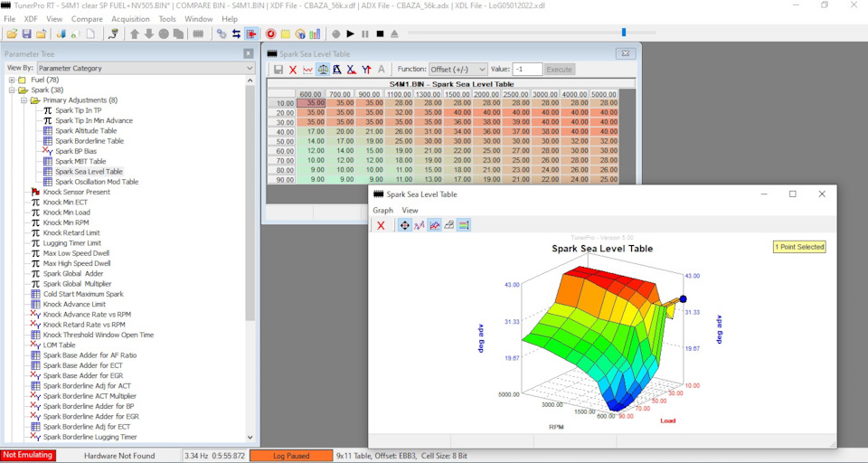868x463 pixels.
Task: Click the Execute button
Action: [x=559, y=70]
